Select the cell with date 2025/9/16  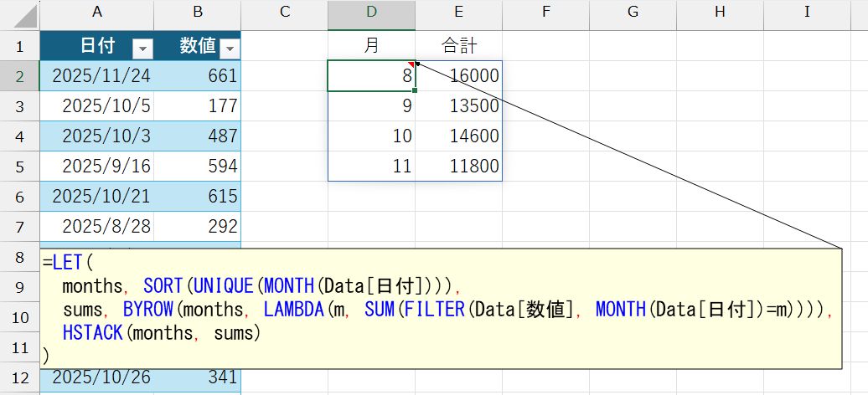pyautogui.click(x=97, y=166)
